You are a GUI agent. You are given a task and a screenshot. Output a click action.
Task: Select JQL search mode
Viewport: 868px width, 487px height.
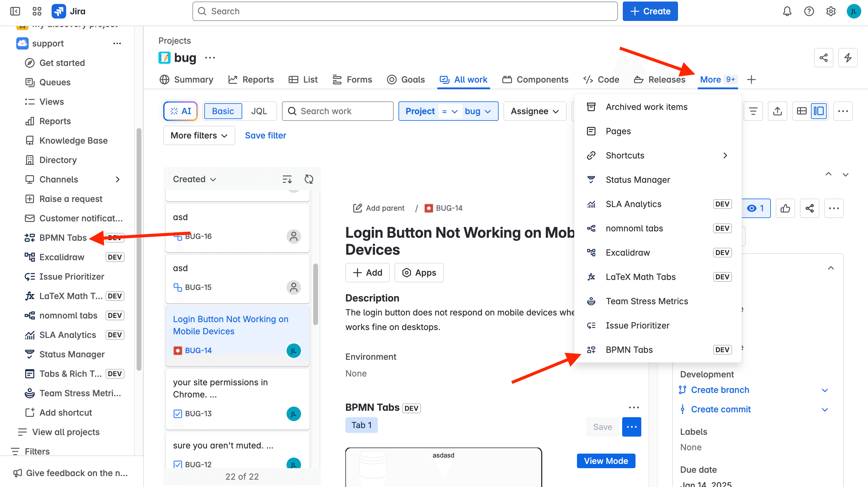[x=259, y=111]
